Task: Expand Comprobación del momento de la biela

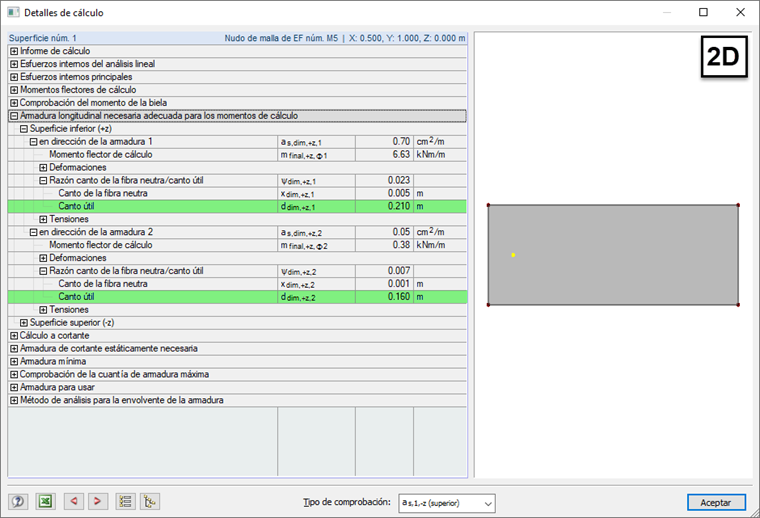Action: click(x=14, y=103)
